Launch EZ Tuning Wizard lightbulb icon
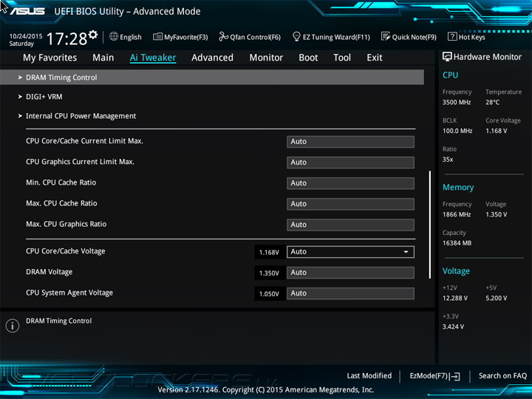This screenshot has height=399, width=532. point(296,36)
